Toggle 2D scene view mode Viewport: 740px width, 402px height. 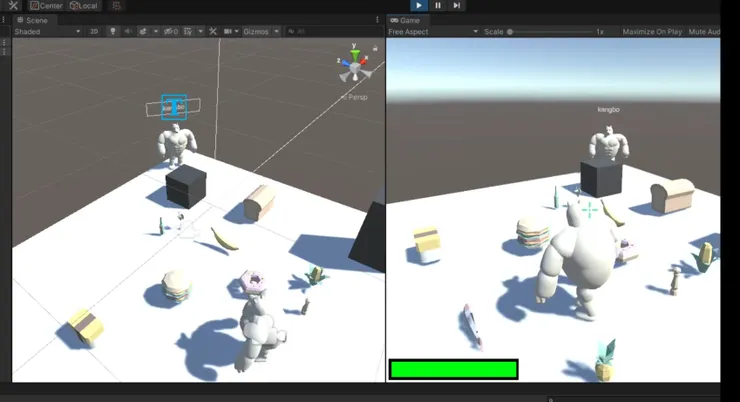coord(94,32)
